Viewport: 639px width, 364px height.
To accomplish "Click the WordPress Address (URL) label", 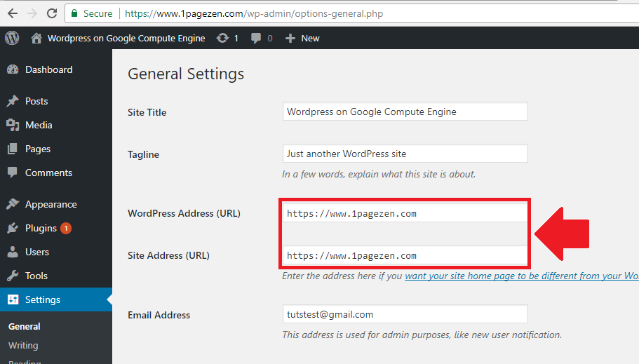I will coord(184,214).
